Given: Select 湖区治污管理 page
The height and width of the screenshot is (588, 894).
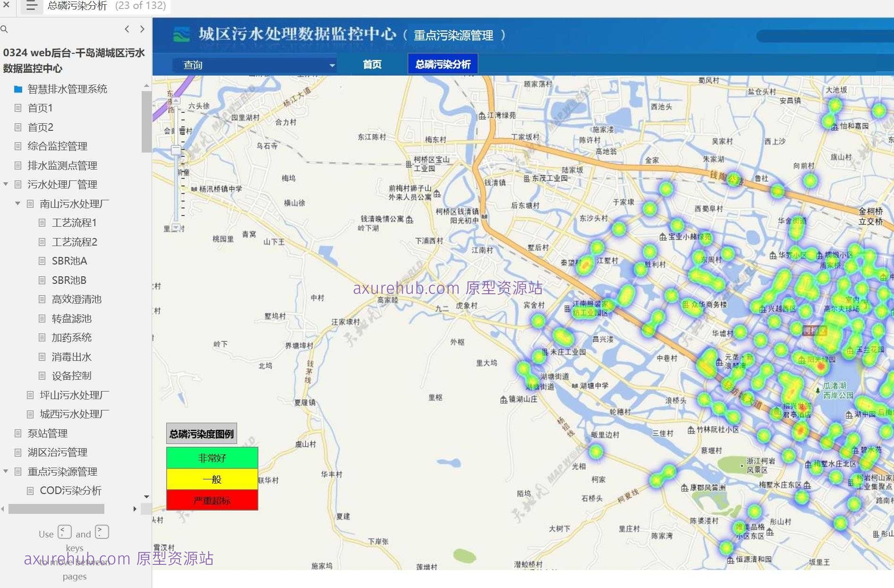Looking at the screenshot, I should pos(57,452).
